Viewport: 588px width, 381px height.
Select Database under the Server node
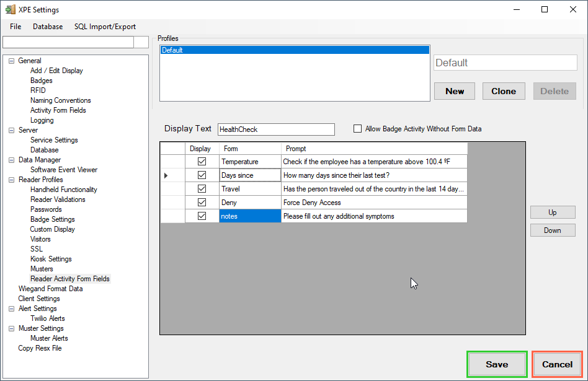point(44,150)
